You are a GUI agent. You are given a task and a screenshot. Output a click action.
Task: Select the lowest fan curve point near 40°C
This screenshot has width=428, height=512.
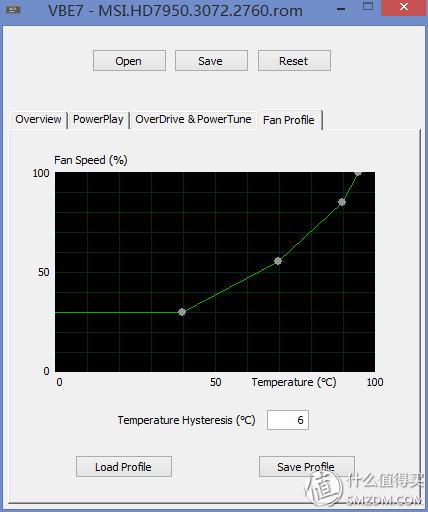pos(182,312)
